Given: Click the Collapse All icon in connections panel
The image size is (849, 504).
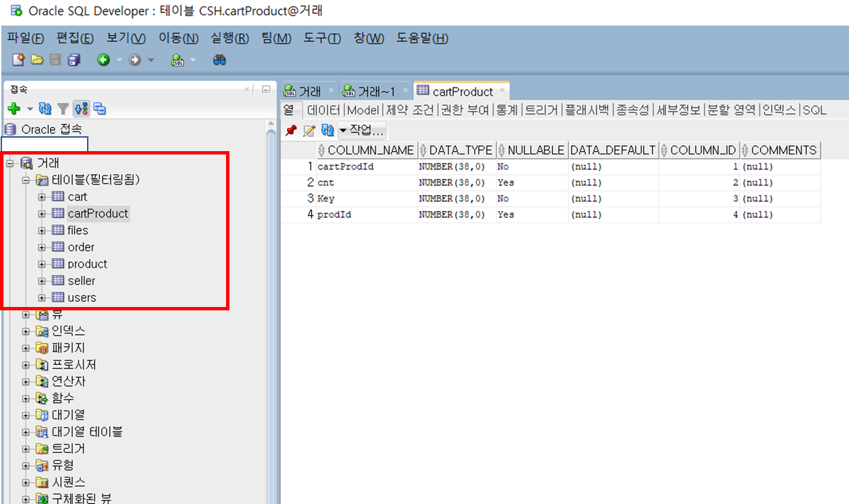Looking at the screenshot, I should point(99,109).
